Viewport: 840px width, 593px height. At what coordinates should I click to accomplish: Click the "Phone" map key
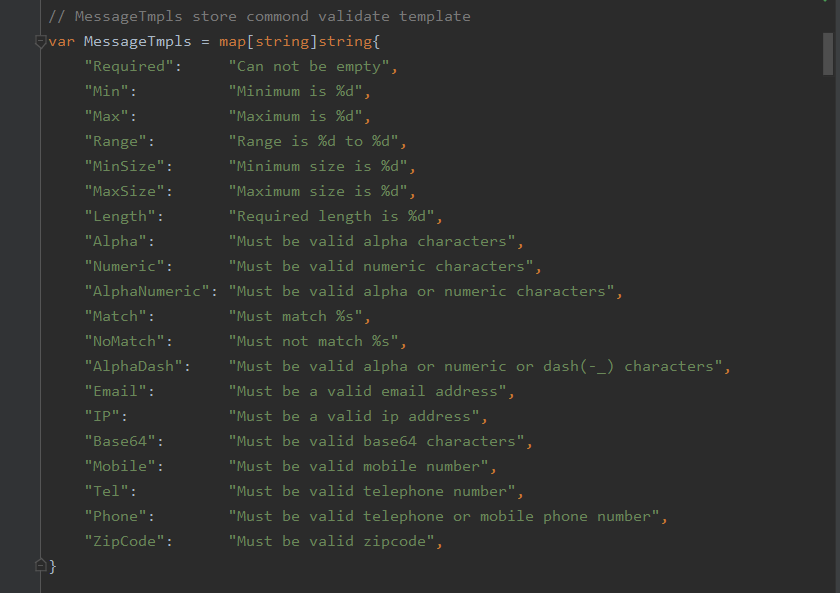(x=115, y=516)
